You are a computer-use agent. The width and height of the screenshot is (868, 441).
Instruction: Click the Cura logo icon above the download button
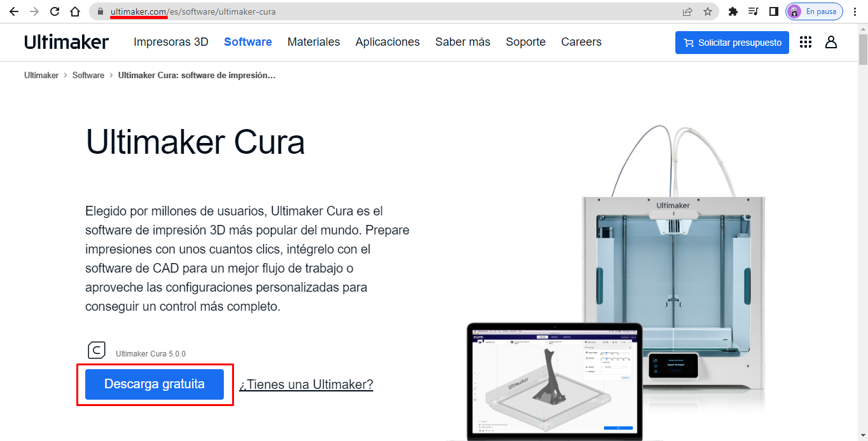(96, 350)
